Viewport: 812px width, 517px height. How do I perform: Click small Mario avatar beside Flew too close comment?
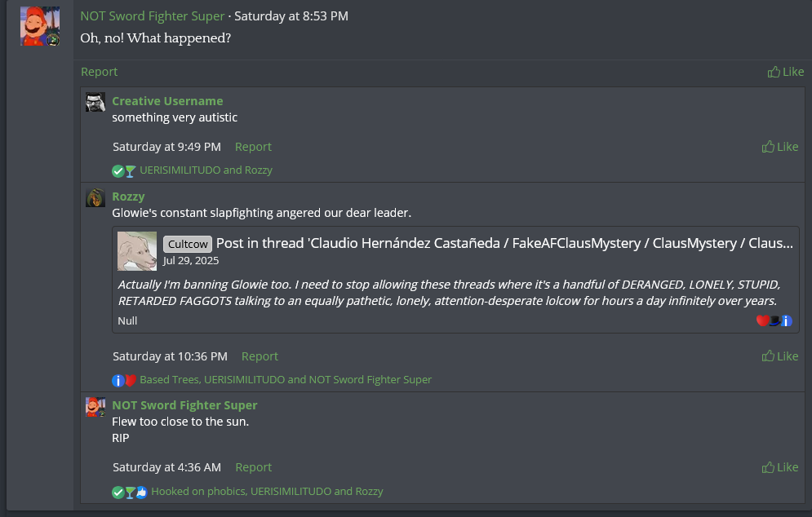[x=95, y=407]
